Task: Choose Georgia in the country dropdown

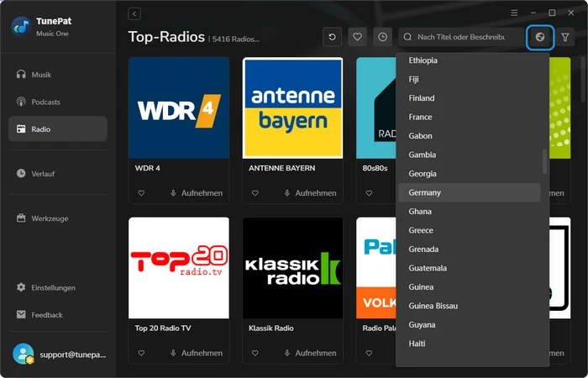Action: point(470,174)
